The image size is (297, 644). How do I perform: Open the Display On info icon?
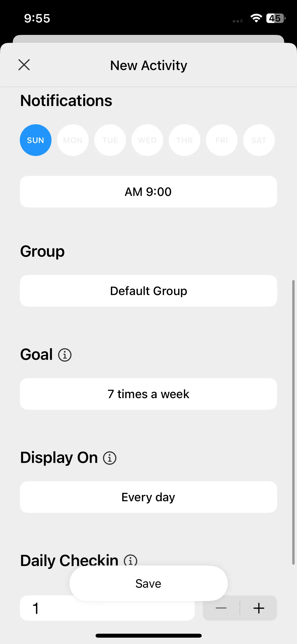pos(110,458)
